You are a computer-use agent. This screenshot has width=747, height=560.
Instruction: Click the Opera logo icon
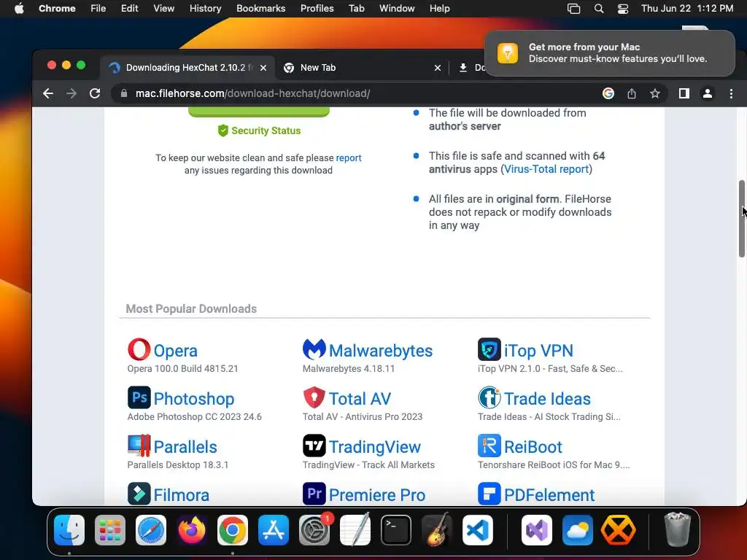tap(139, 349)
